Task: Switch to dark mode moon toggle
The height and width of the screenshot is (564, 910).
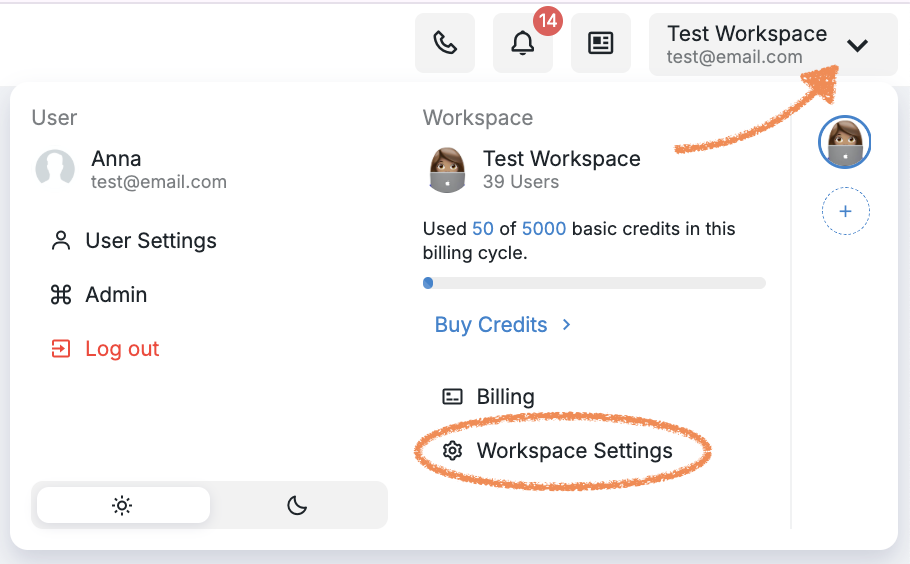Action: pos(297,505)
